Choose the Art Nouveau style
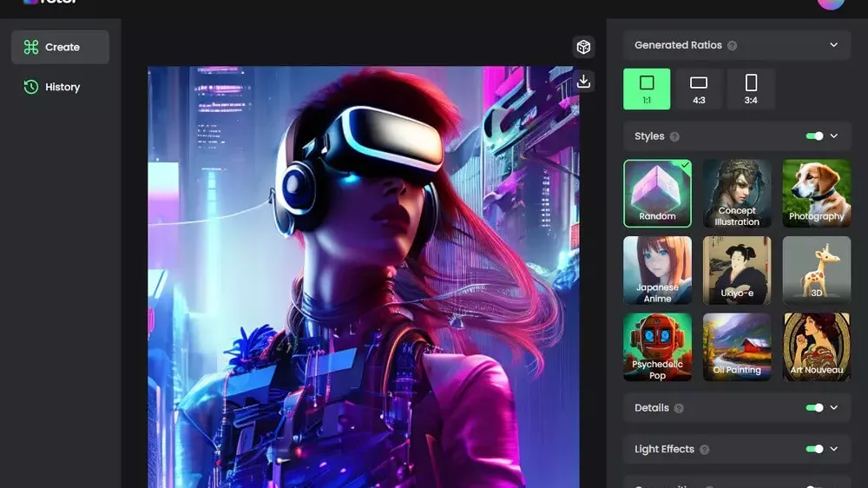Image resolution: width=868 pixels, height=488 pixels. [x=817, y=347]
